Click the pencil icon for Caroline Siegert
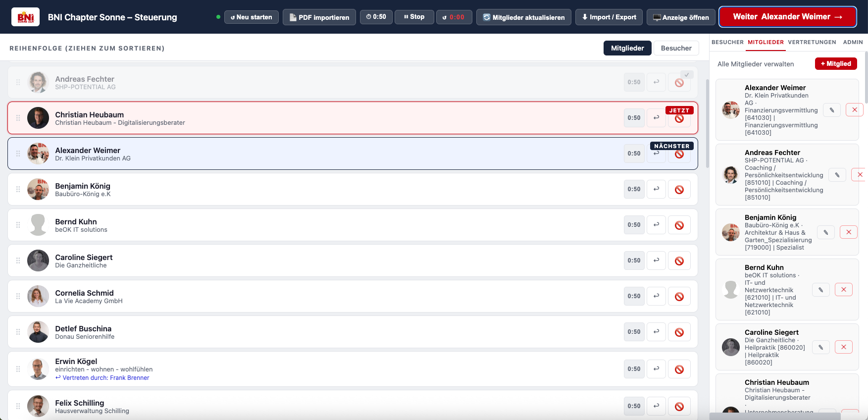The width and height of the screenshot is (868, 420). (820, 347)
